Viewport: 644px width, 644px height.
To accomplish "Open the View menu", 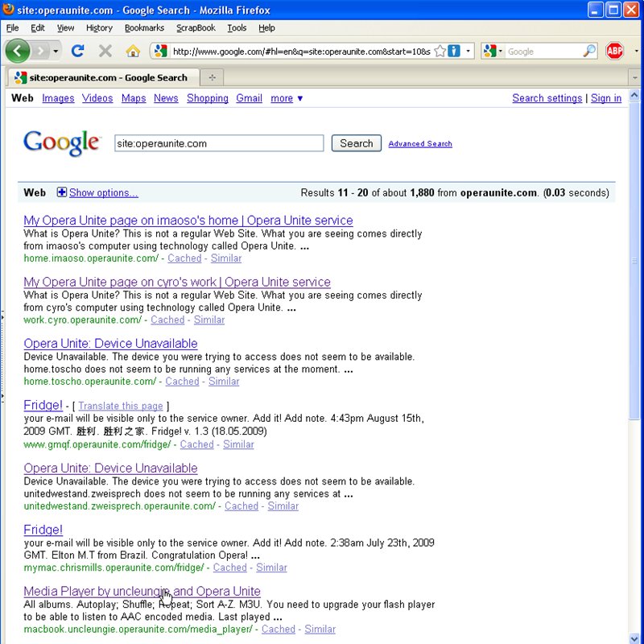I will pyautogui.click(x=65, y=27).
